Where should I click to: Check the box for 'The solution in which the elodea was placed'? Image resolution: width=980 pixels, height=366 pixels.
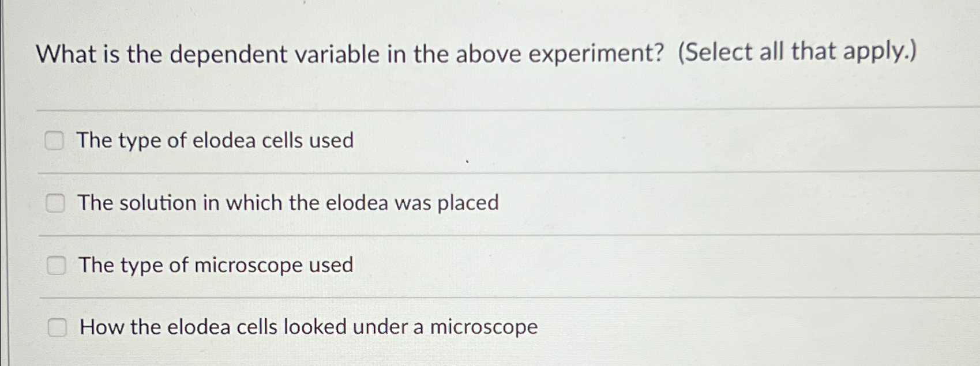(56, 203)
